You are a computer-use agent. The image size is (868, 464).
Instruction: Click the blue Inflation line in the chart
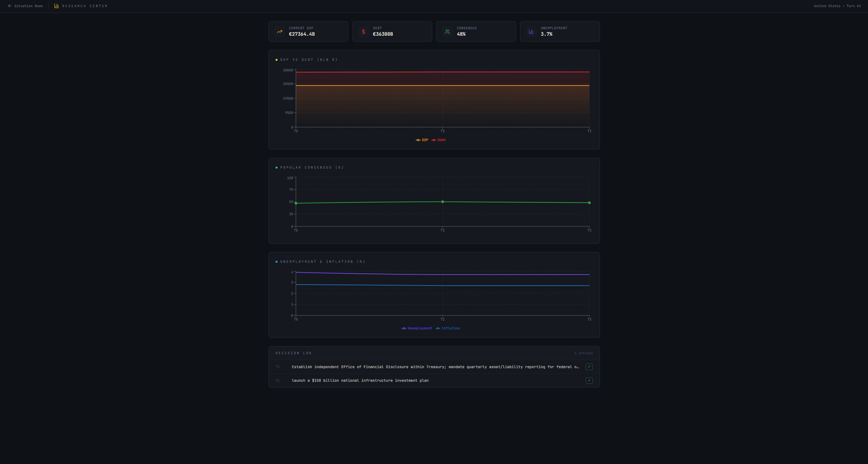click(x=443, y=285)
